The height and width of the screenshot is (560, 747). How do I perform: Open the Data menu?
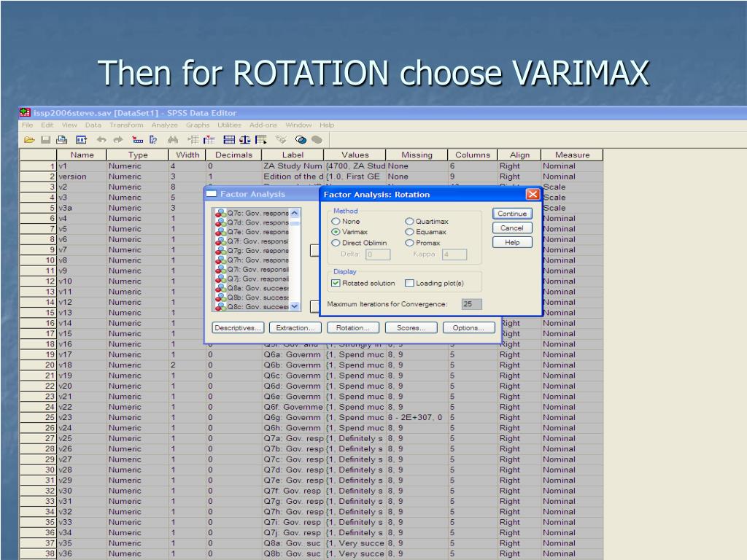point(93,125)
